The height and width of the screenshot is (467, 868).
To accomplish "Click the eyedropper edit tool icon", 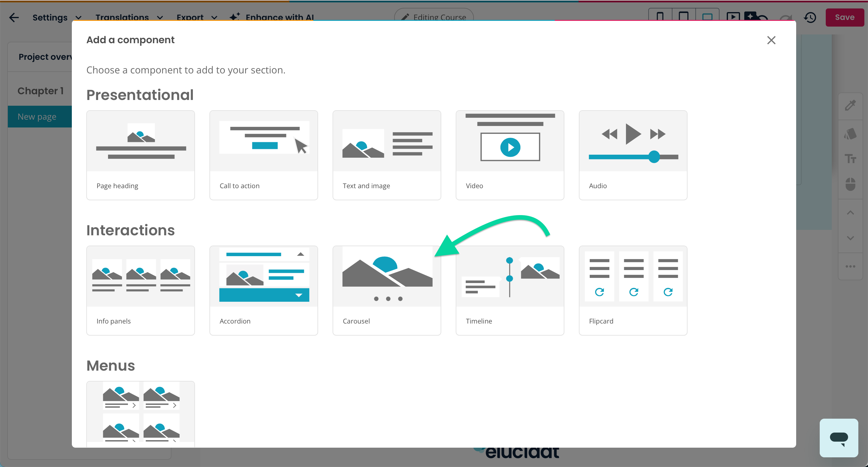I will 850,105.
